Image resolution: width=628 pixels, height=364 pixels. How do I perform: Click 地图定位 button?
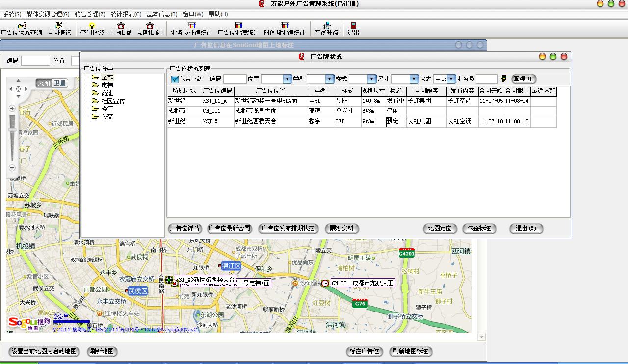(x=440, y=228)
